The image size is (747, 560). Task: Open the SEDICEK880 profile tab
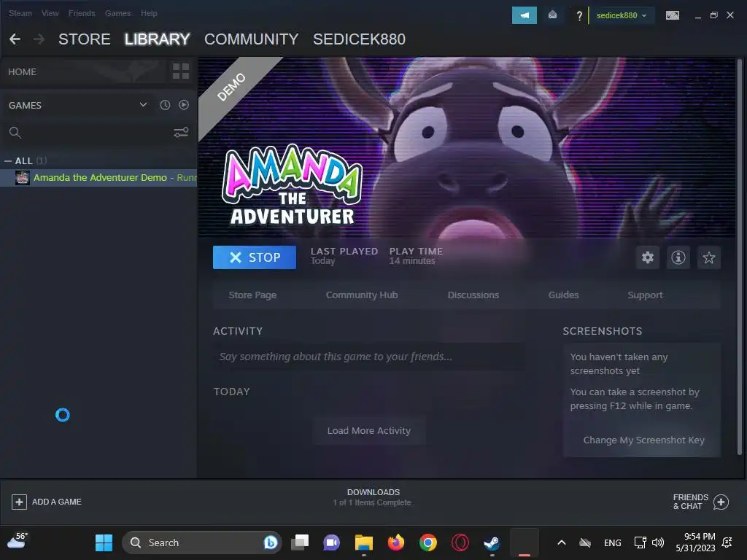tap(359, 39)
